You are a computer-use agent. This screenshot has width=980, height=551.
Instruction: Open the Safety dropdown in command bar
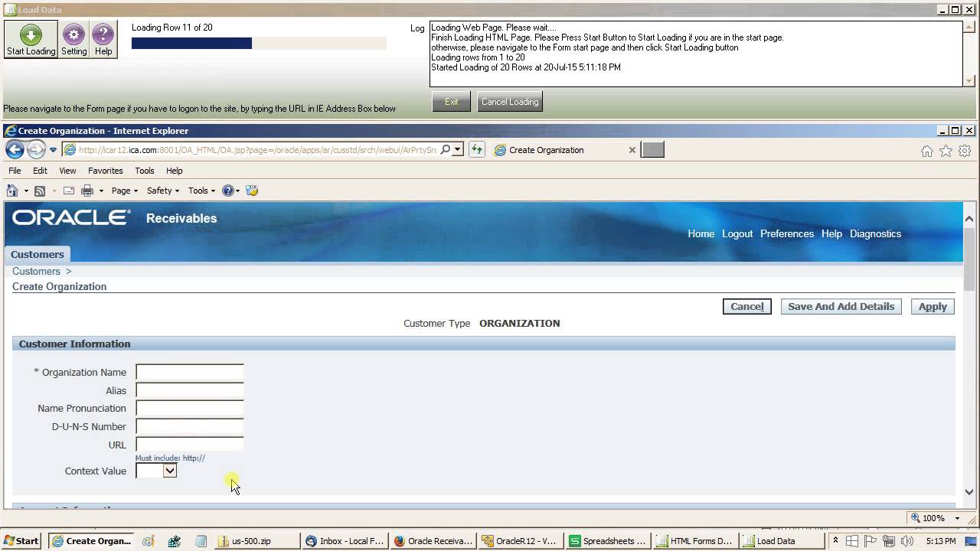click(x=162, y=191)
